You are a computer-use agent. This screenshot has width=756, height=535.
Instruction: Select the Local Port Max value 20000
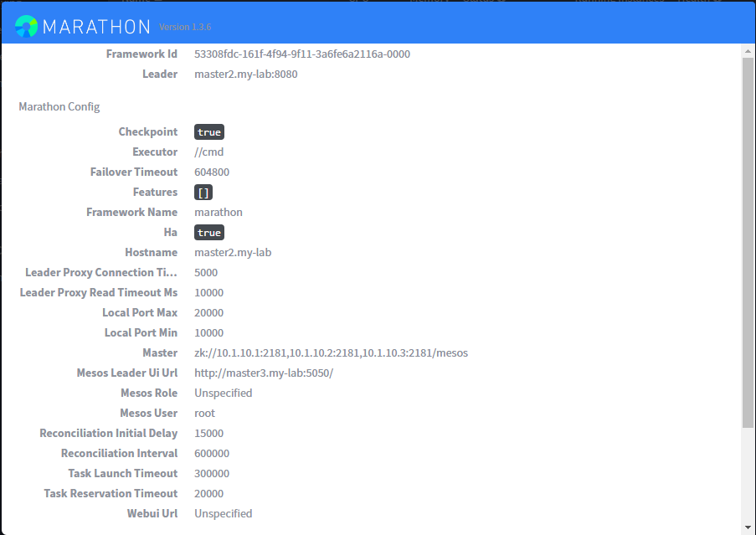tap(208, 313)
